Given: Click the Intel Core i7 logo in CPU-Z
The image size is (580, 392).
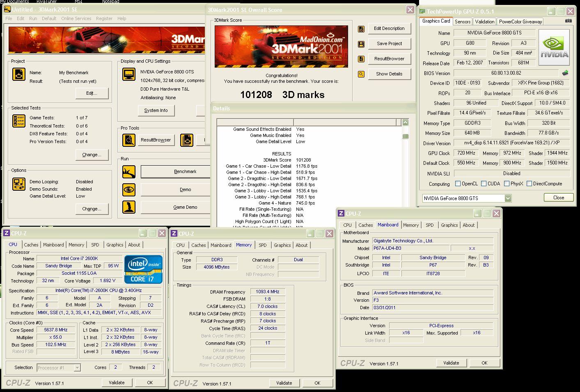Looking at the screenshot, I should [143, 269].
